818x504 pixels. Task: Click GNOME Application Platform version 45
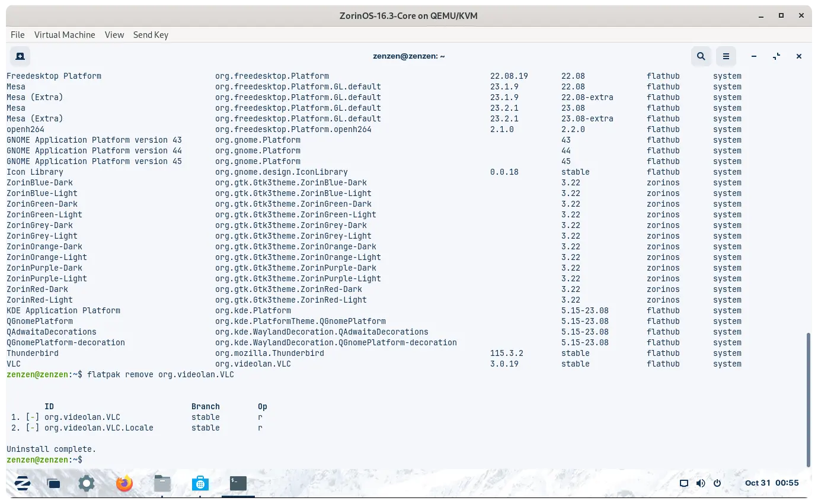(x=94, y=162)
